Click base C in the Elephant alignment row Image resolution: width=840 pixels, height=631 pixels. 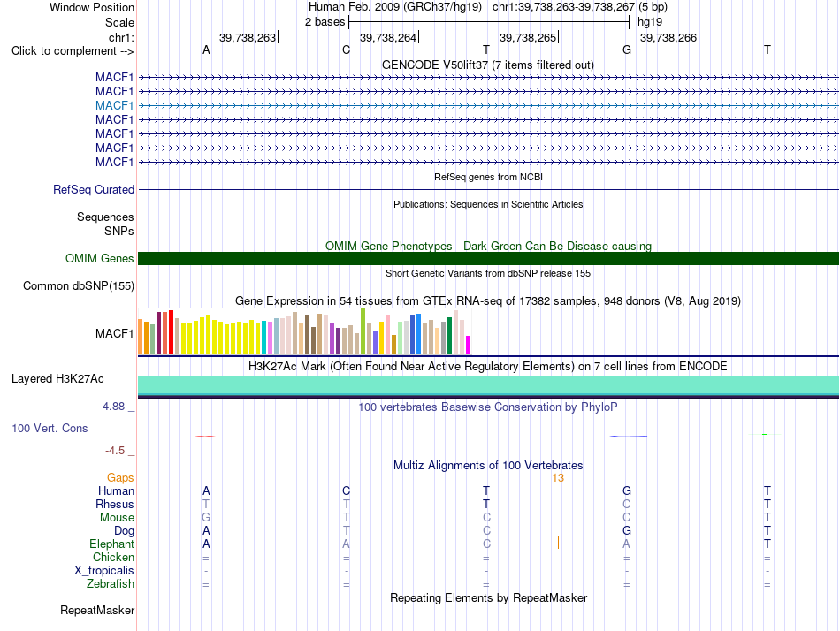tap(486, 544)
